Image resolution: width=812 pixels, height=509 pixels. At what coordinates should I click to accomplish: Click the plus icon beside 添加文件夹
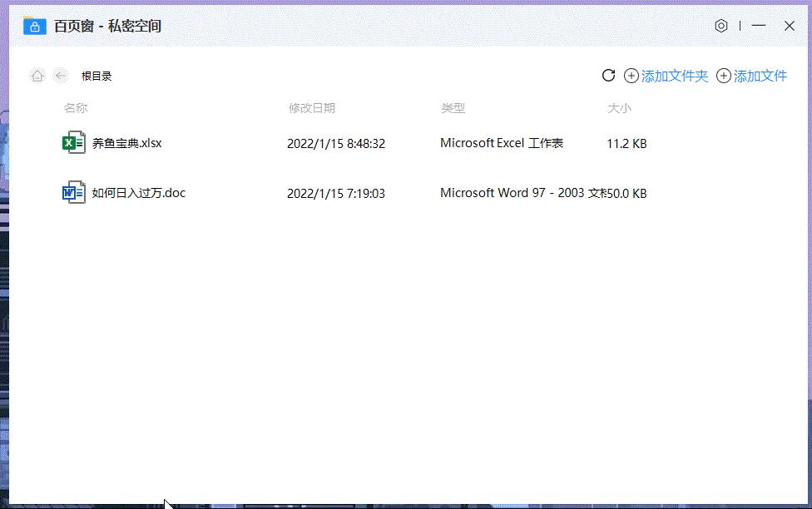[631, 75]
